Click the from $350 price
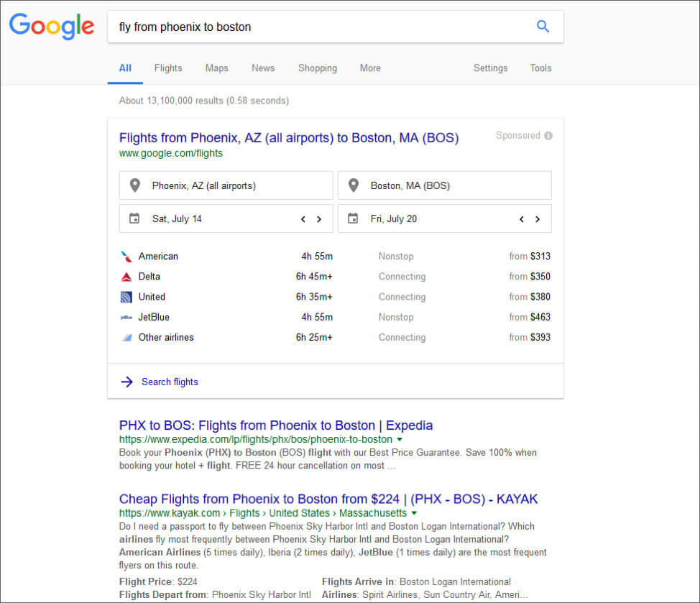 530,277
